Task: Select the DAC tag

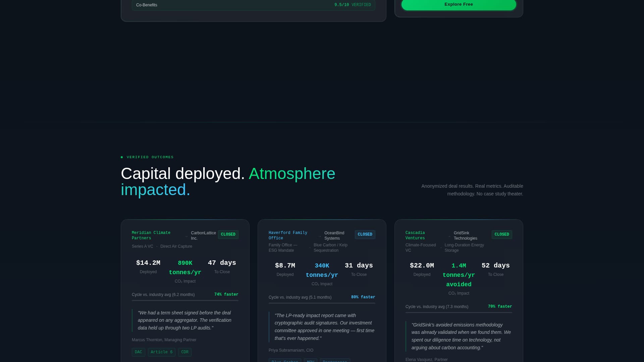Action: [139, 352]
